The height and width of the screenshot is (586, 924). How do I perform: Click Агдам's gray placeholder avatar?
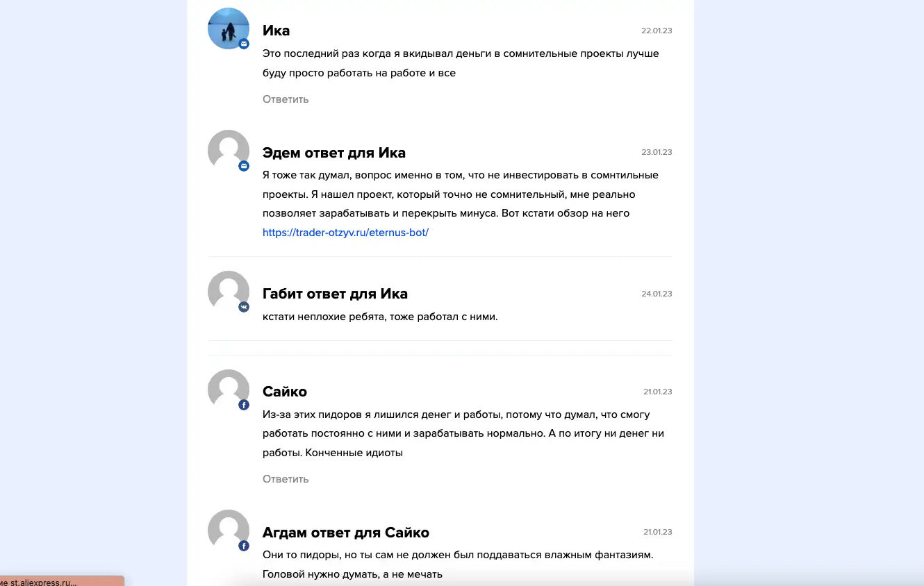229,530
